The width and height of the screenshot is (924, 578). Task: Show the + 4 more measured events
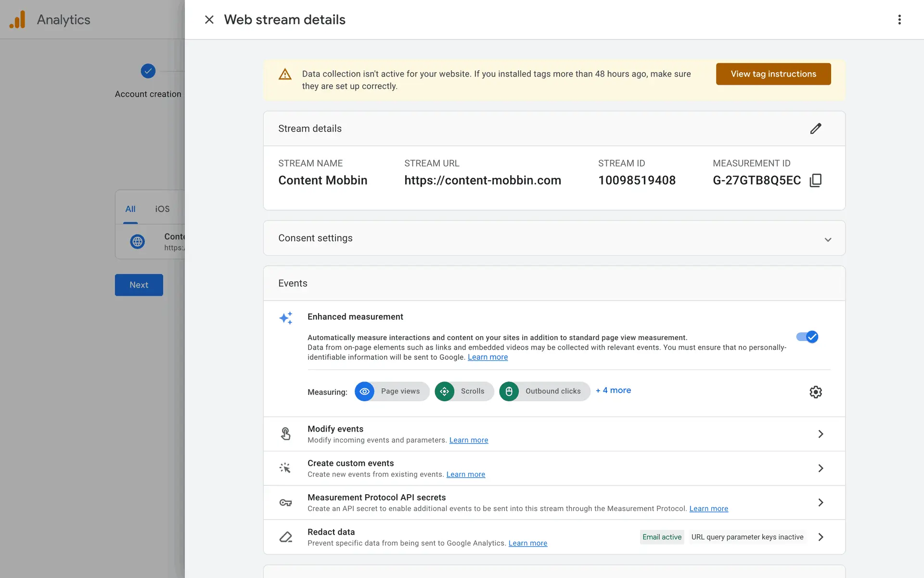[613, 390]
